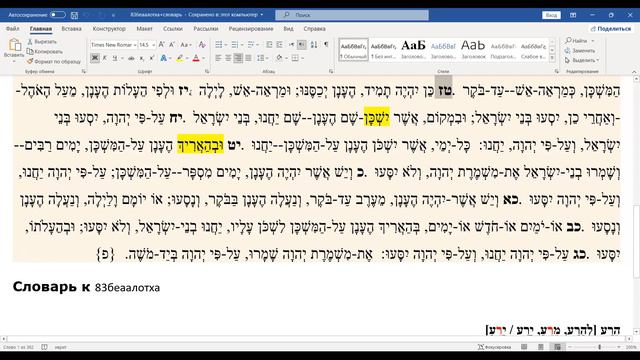This screenshot has height=360, width=640.
Task: Enable Focus mode (Фокусировка)
Action: click(x=495, y=347)
